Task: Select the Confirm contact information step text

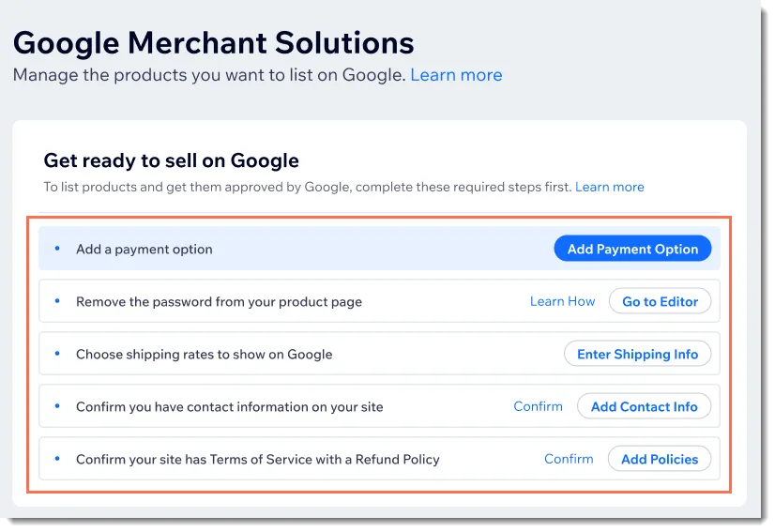Action: click(x=229, y=407)
